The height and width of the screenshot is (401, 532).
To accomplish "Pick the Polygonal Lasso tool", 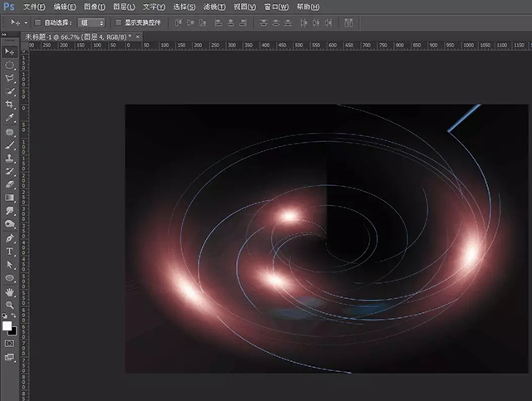I will 10,77.
